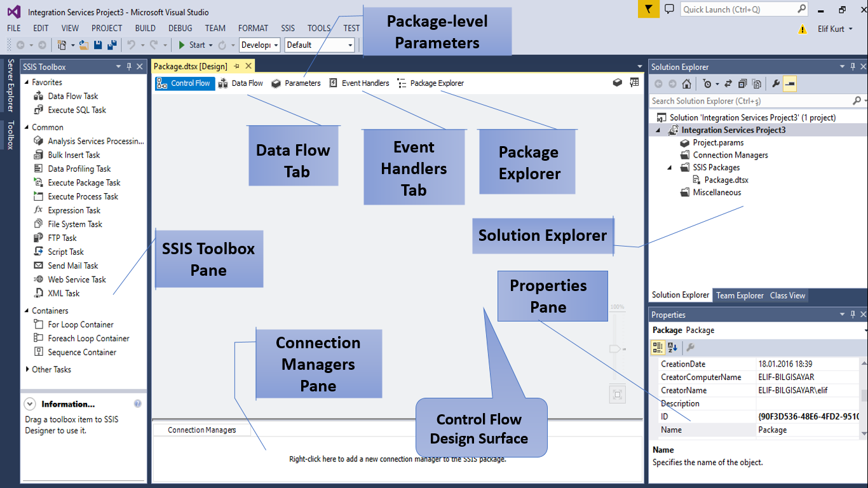The image size is (868, 488).
Task: Open the Parameters tab
Action: click(295, 83)
